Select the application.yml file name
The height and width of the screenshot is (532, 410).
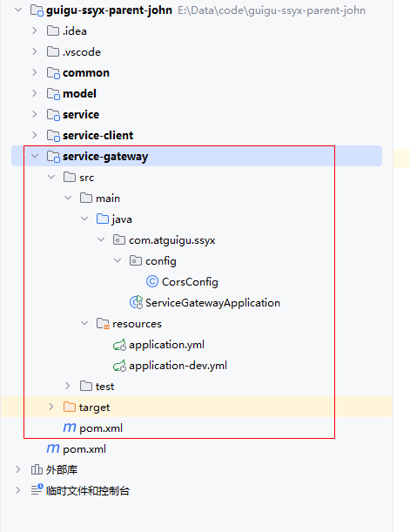[166, 345]
